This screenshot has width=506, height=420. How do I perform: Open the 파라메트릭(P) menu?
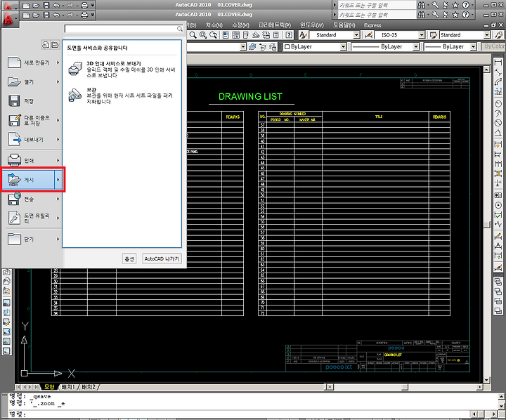click(x=275, y=25)
